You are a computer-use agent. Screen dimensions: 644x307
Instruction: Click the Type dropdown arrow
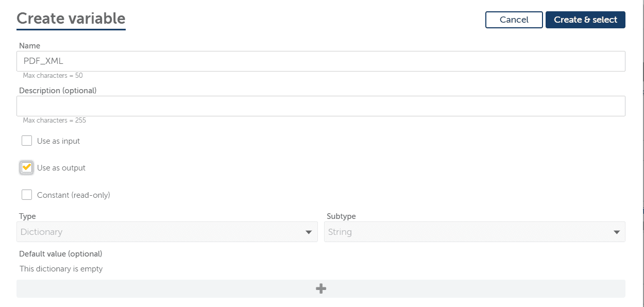click(309, 232)
